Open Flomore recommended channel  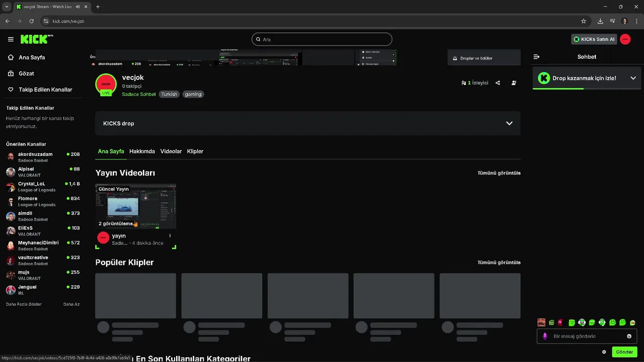click(43, 201)
